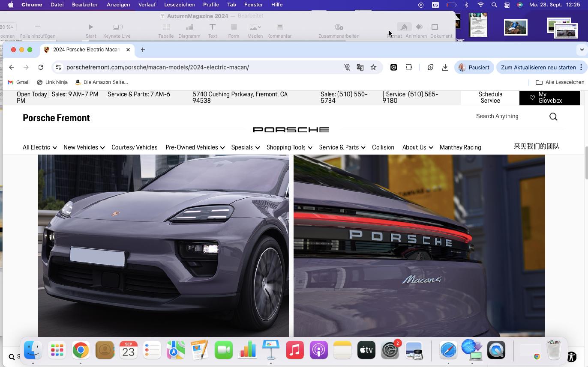This screenshot has width=588, height=367.
Task: Open the Chrome extensions puzzle icon
Action: tap(409, 67)
